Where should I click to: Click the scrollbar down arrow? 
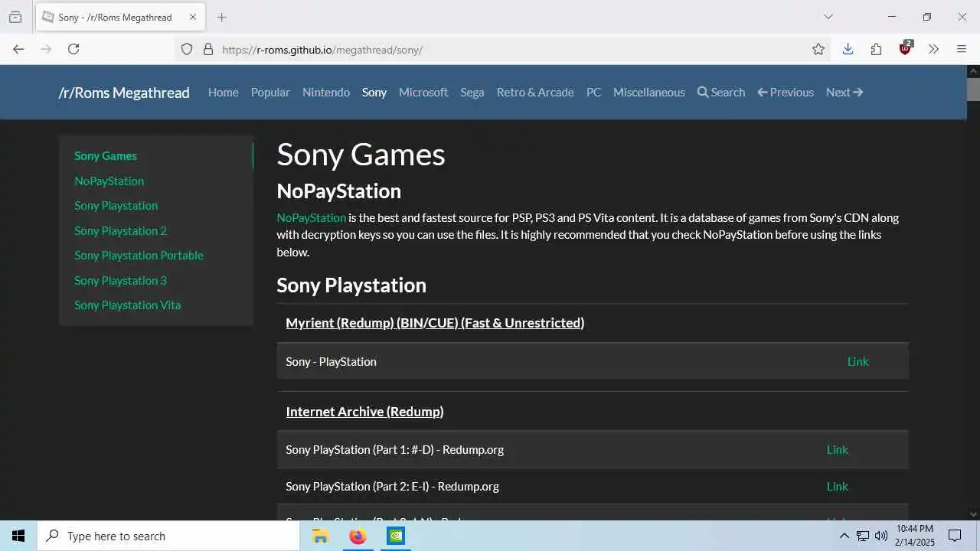coord(973,514)
